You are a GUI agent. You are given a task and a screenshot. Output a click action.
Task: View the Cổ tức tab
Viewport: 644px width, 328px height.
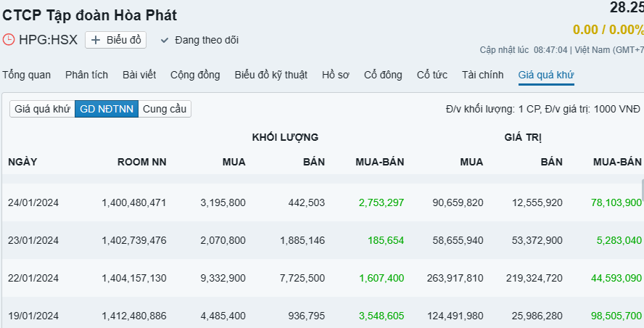coord(432,75)
